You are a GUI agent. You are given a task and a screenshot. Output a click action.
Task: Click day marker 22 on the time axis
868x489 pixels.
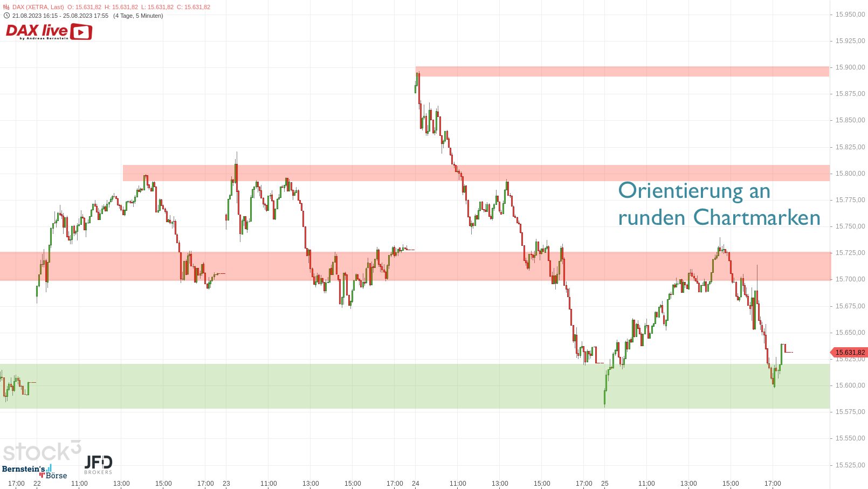tap(37, 484)
